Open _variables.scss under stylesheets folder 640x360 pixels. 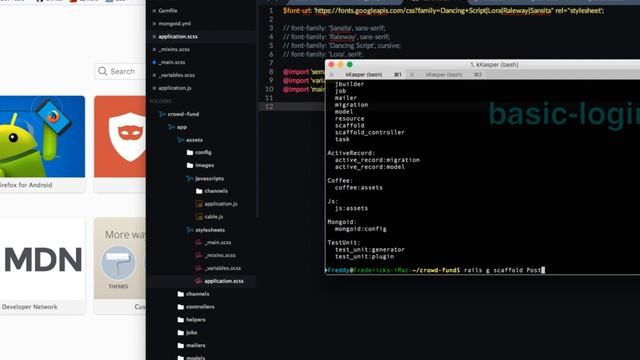coord(222,268)
